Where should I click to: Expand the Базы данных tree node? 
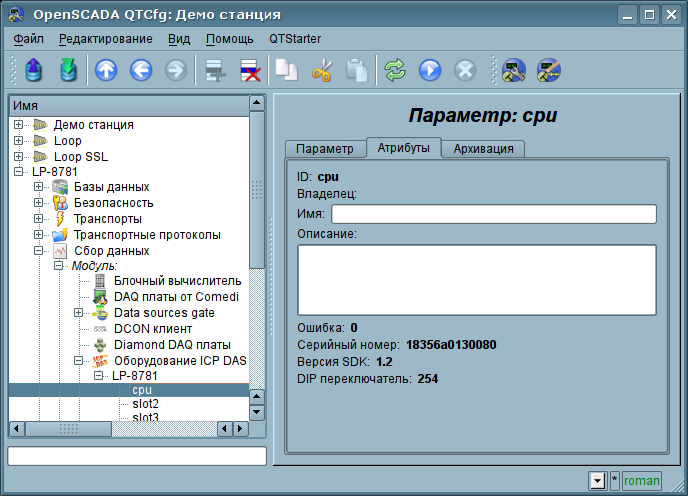(x=39, y=187)
